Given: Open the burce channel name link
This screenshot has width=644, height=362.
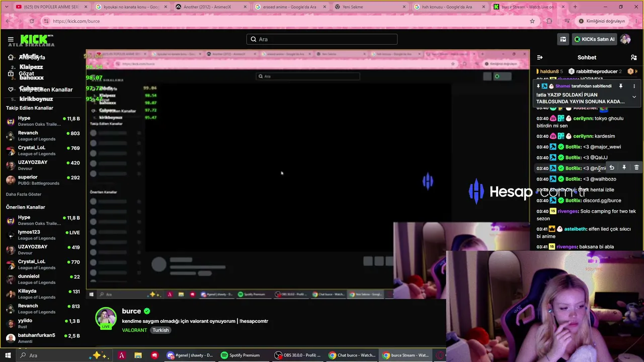Looking at the screenshot, I should point(131,311).
